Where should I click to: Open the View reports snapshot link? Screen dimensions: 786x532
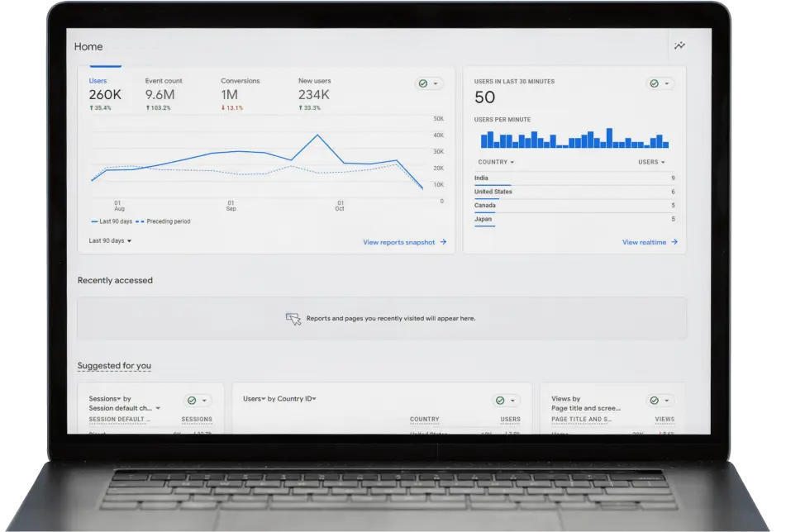(x=399, y=242)
